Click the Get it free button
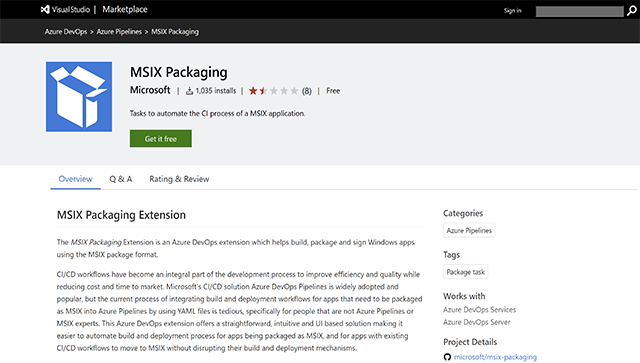The height and width of the screenshot is (363, 640). [x=161, y=139]
